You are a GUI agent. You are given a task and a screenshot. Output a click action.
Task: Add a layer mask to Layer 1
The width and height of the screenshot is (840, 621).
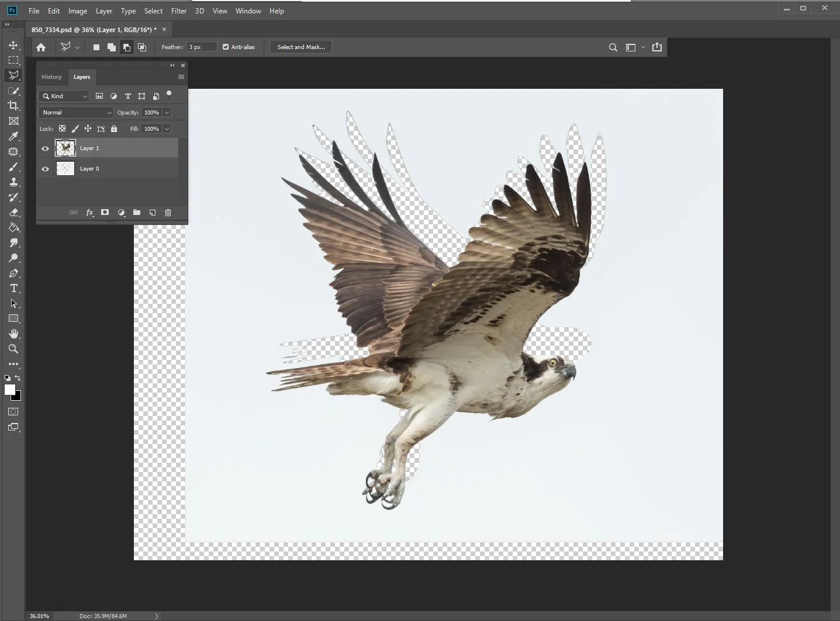(105, 213)
